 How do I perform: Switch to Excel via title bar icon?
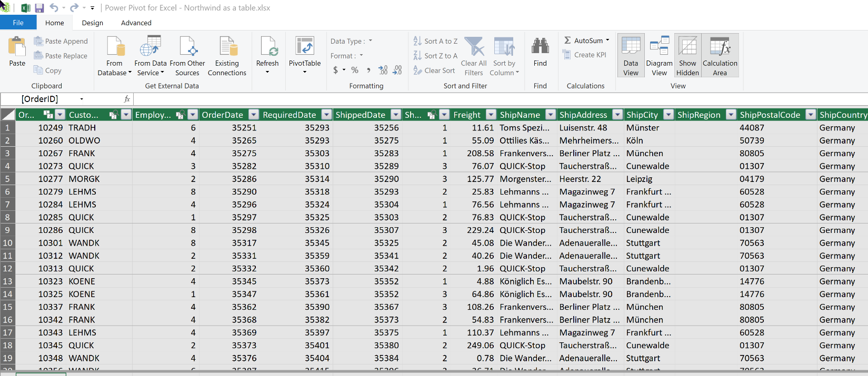click(x=25, y=8)
